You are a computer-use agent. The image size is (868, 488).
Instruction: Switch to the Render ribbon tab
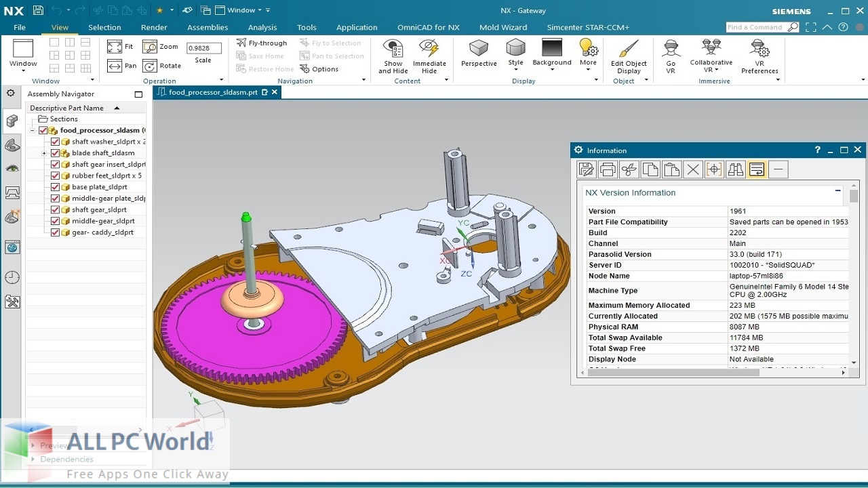click(154, 28)
